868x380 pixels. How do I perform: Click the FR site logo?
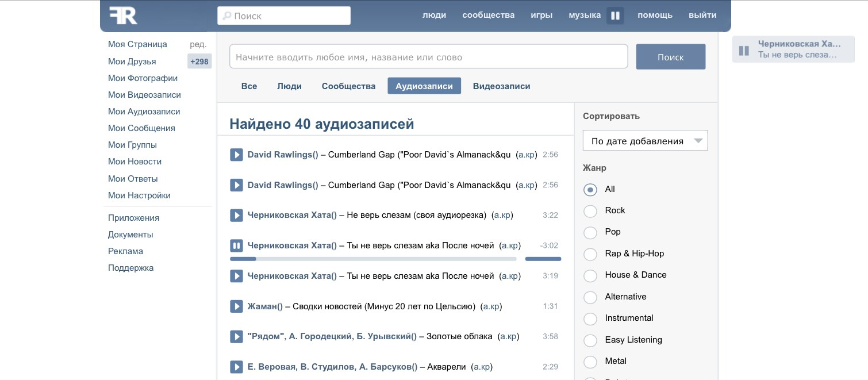pyautogui.click(x=124, y=16)
